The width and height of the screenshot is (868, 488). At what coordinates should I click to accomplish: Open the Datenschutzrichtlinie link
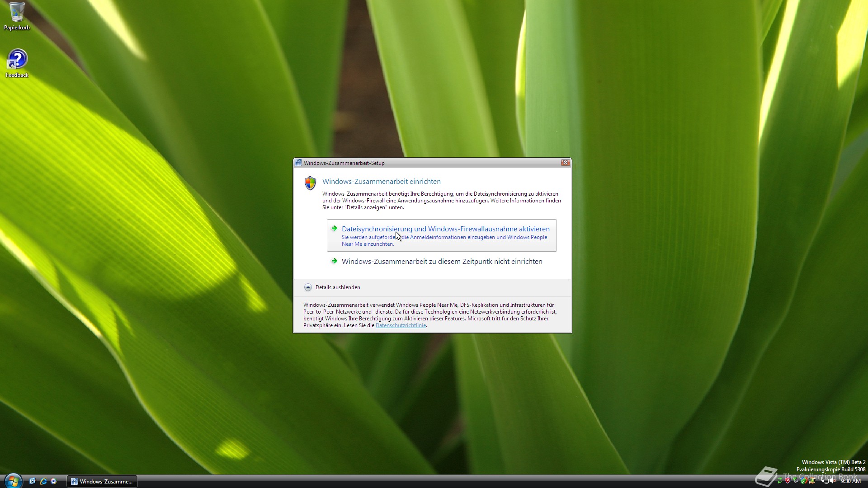(x=401, y=325)
